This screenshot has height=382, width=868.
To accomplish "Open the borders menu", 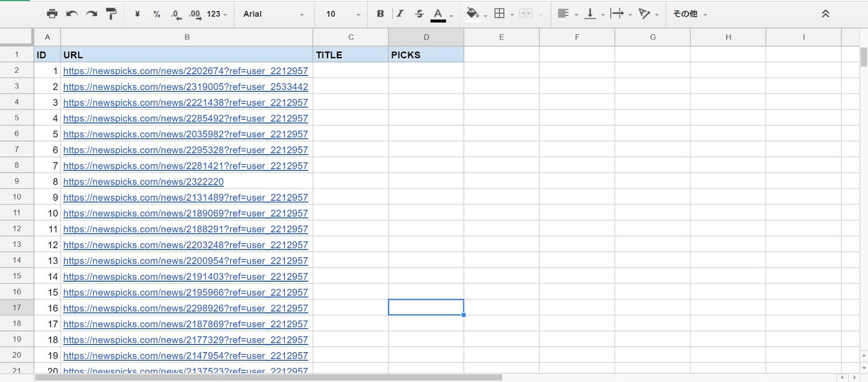I will pyautogui.click(x=500, y=14).
